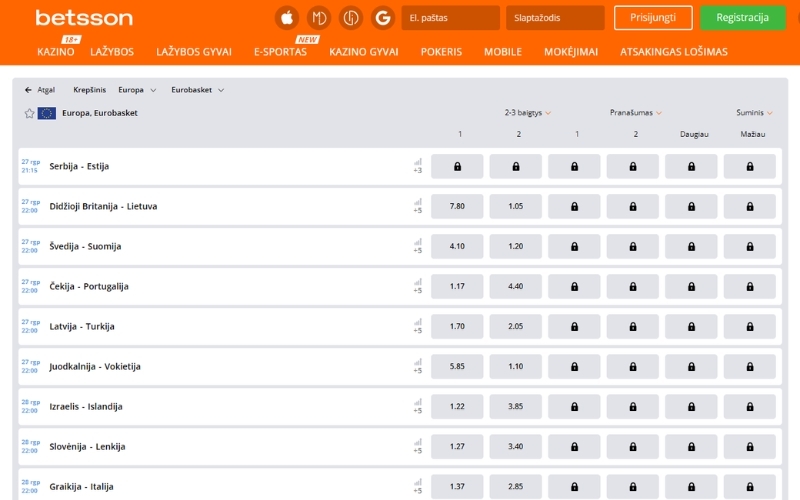Click the Krepšinis breadcrumb link
This screenshot has height=500, width=800.
pyautogui.click(x=89, y=90)
